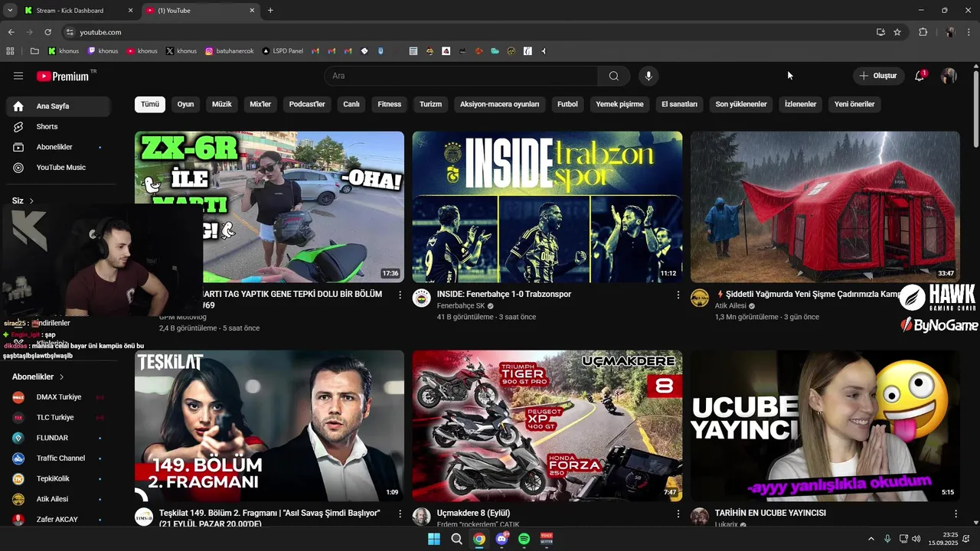Click the Oluştur create button
980x551 pixels.
(878, 76)
